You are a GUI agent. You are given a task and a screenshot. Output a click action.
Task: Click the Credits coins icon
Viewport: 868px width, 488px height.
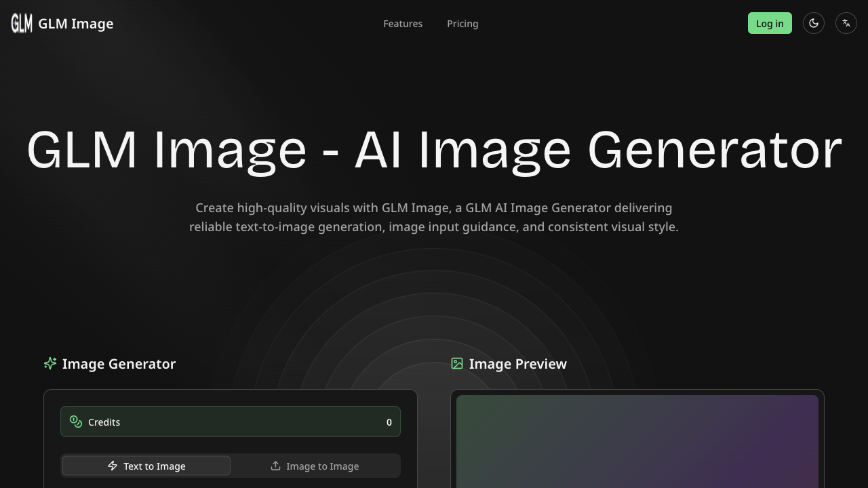pyautogui.click(x=76, y=422)
